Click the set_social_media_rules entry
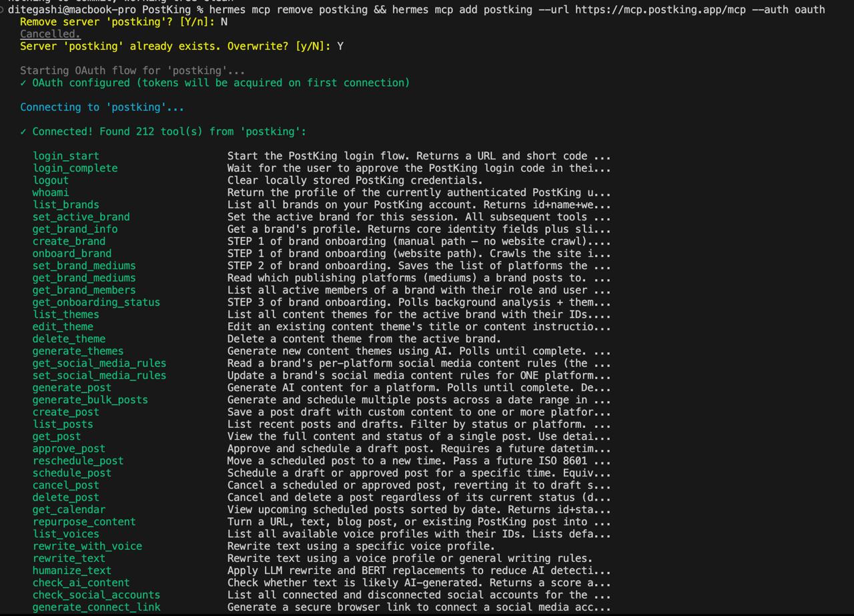 (99, 375)
